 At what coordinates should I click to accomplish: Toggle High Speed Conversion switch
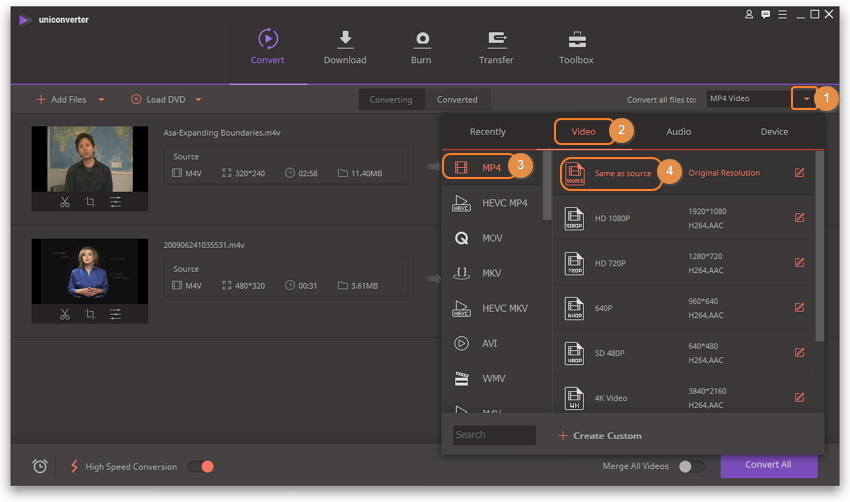click(201, 467)
